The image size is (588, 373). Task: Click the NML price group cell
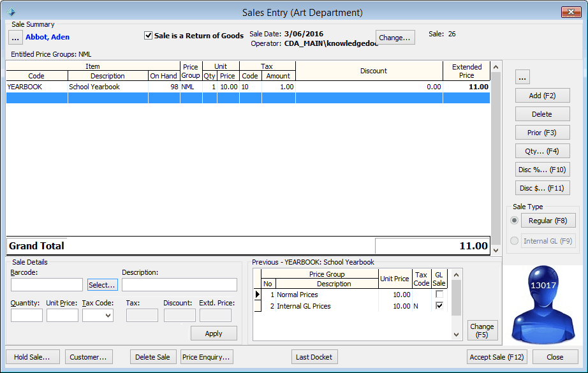pyautogui.click(x=191, y=87)
